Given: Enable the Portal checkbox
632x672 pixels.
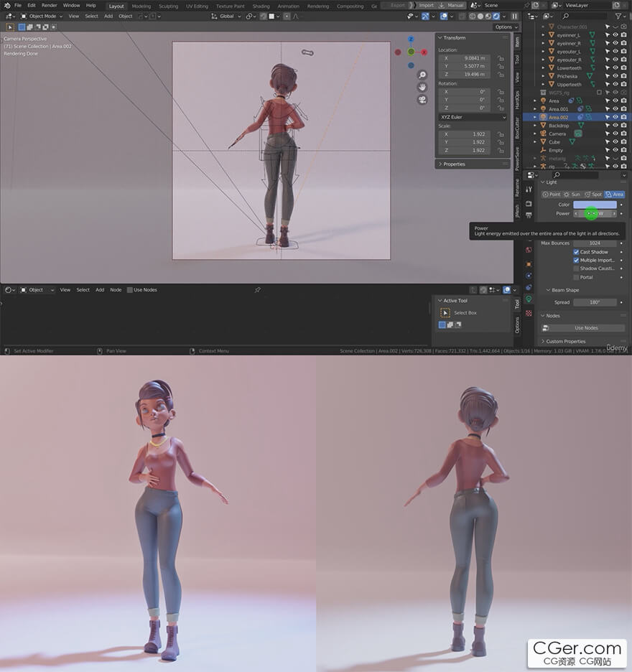Looking at the screenshot, I should [x=576, y=277].
